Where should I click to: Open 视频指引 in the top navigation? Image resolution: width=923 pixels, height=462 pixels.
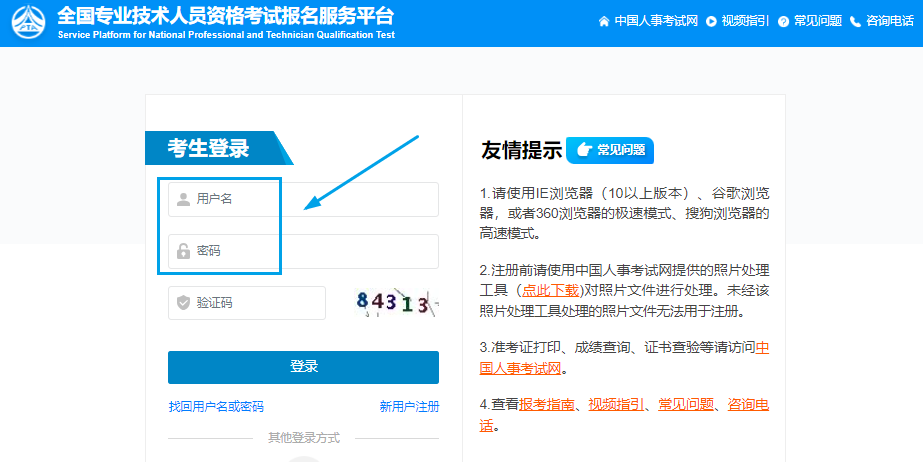pyautogui.click(x=745, y=21)
